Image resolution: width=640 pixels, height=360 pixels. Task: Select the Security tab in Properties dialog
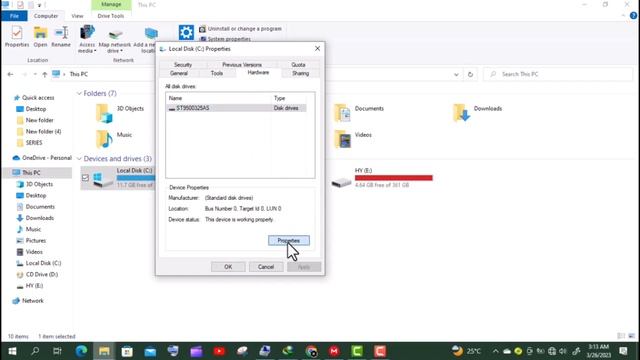click(183, 64)
